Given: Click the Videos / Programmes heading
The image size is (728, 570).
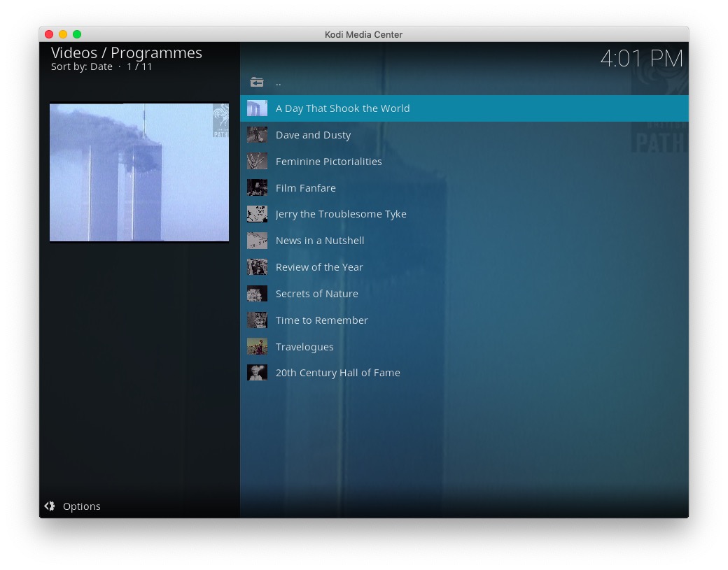Looking at the screenshot, I should pyautogui.click(x=127, y=53).
